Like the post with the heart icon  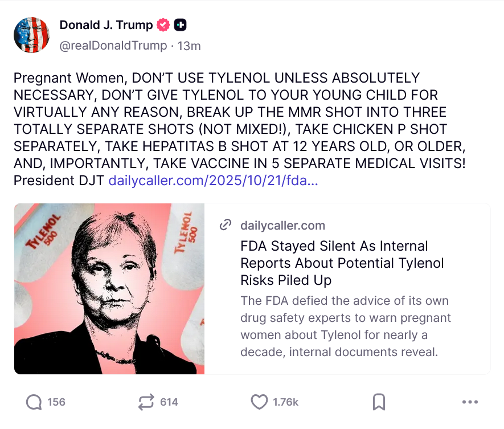tap(259, 402)
